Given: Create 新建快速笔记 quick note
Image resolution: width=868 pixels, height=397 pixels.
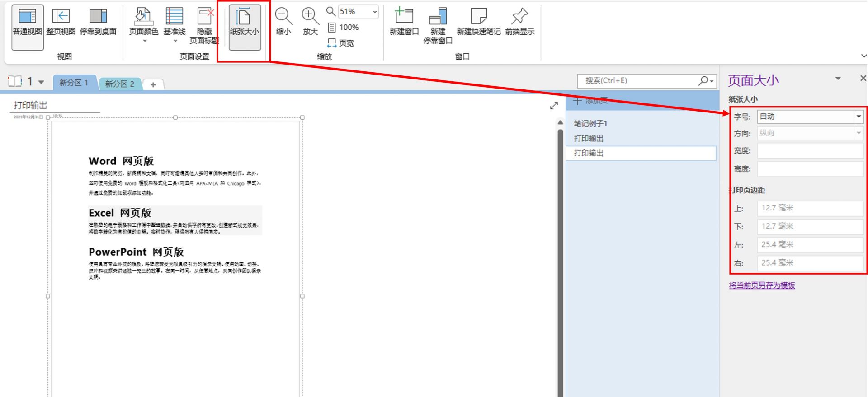Looking at the screenshot, I should 478,22.
